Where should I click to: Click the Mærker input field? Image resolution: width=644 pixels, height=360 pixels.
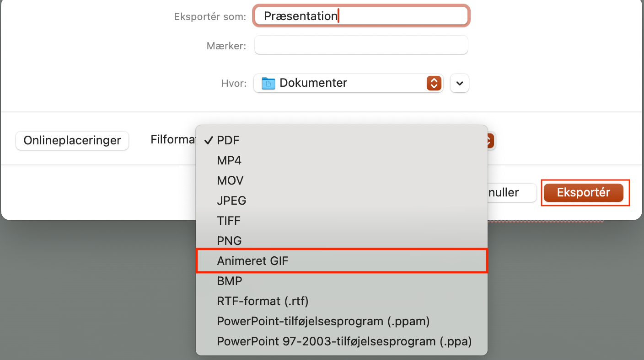pos(361,45)
